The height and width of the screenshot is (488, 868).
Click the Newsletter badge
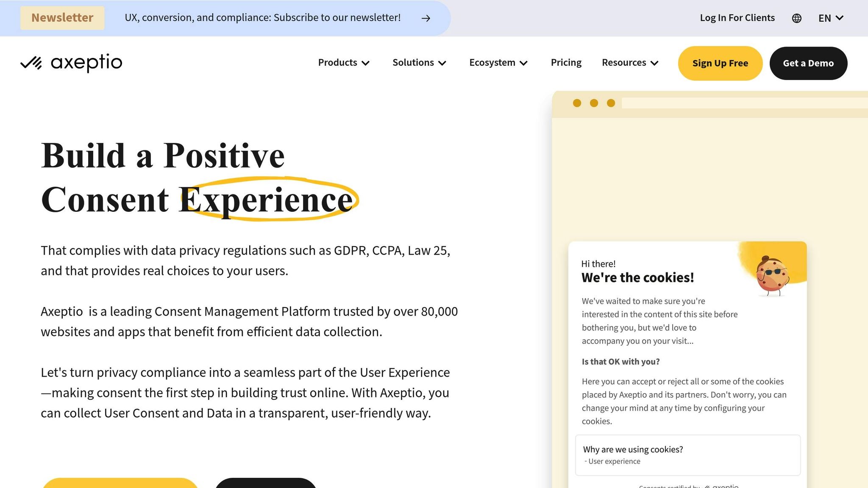(x=62, y=18)
